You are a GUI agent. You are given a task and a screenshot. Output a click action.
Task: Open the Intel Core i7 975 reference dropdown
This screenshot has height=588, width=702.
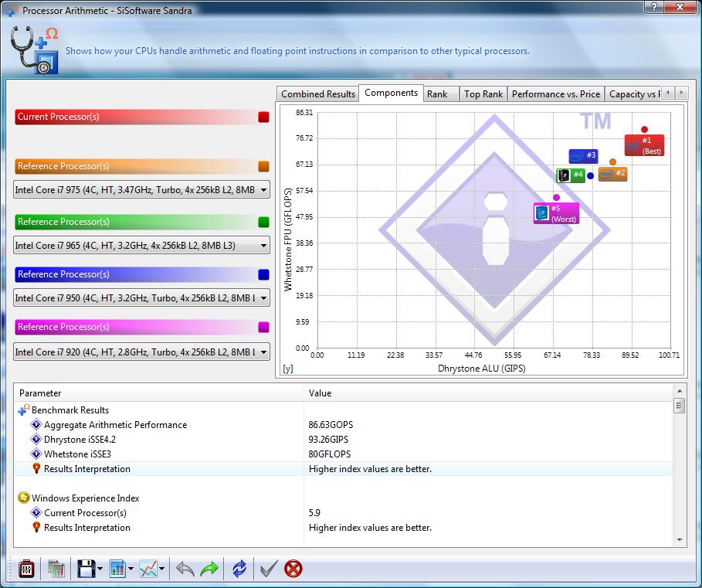coord(141,190)
